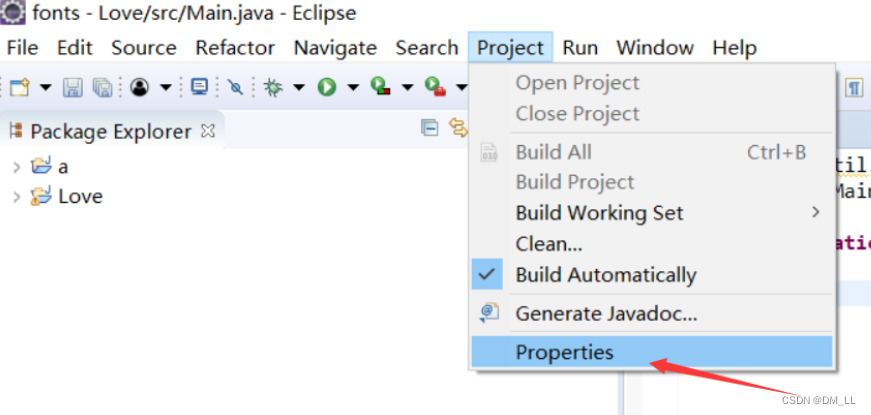Screen dimensions: 871x415
Task: Choose Build Project menu entry
Action: pos(652,182)
